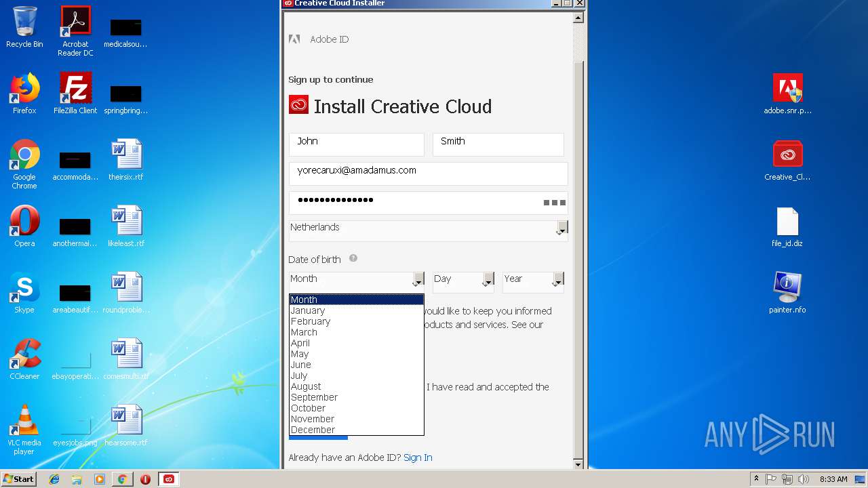Open volume control in system tray

pos(804,479)
